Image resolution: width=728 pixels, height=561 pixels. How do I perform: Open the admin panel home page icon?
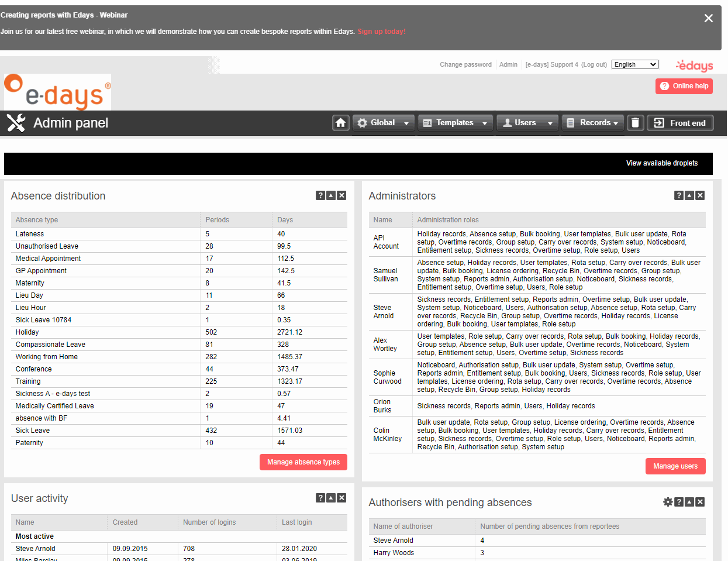click(x=341, y=123)
